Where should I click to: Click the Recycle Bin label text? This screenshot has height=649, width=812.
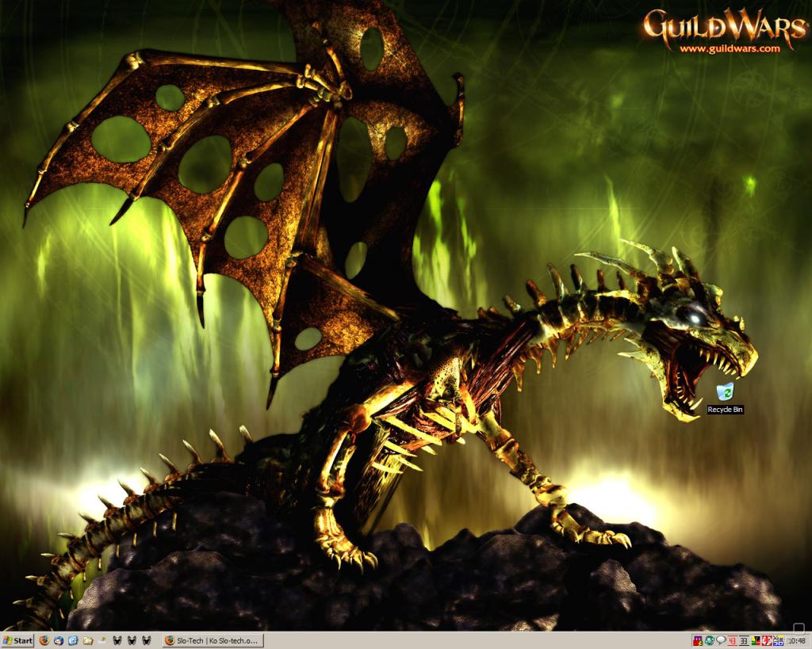point(725,410)
